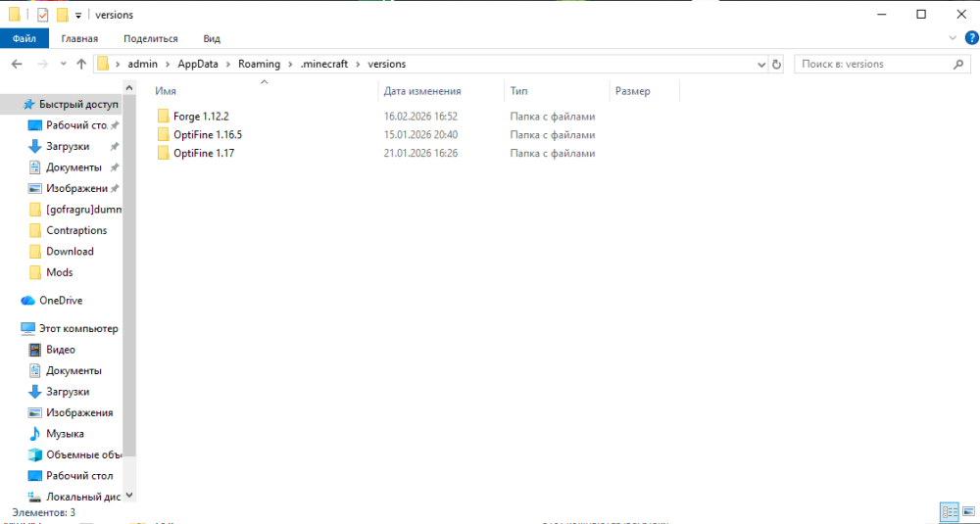
Task: Click date 21.01.2026 16:26 cell
Action: pyautogui.click(x=420, y=153)
